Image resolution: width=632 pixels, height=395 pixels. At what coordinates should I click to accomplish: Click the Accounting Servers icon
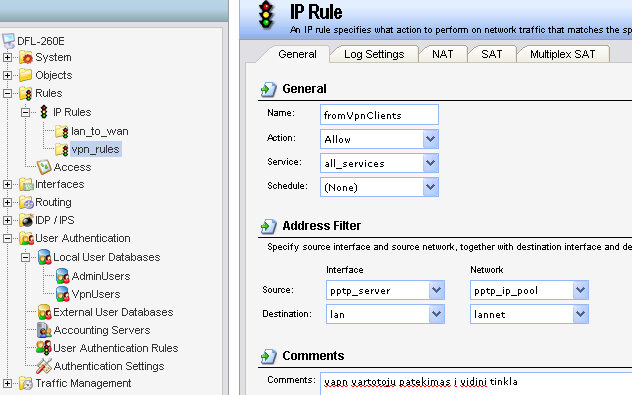click(x=44, y=330)
